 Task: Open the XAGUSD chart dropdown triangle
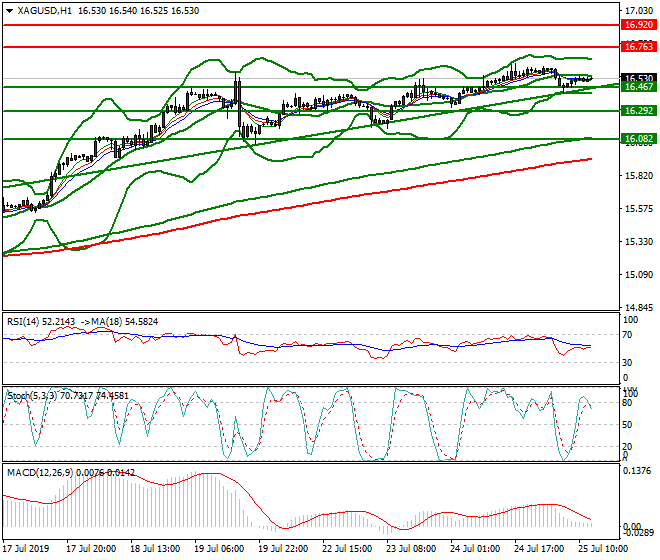tap(9, 11)
